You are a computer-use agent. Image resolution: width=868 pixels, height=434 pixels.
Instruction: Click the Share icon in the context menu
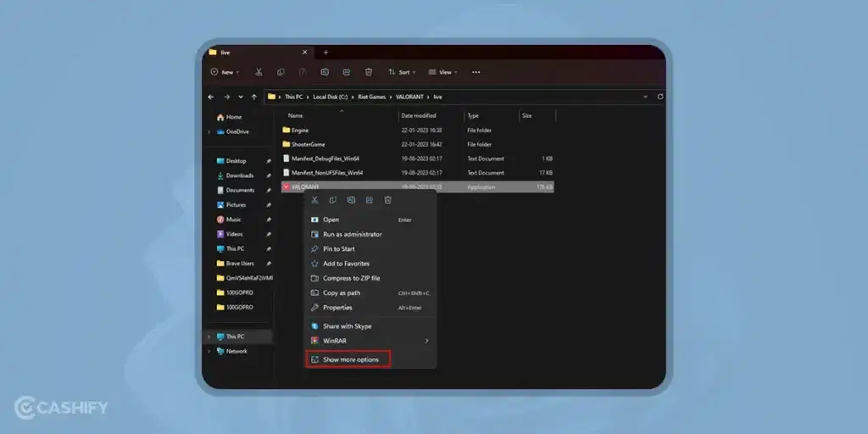[370, 200]
